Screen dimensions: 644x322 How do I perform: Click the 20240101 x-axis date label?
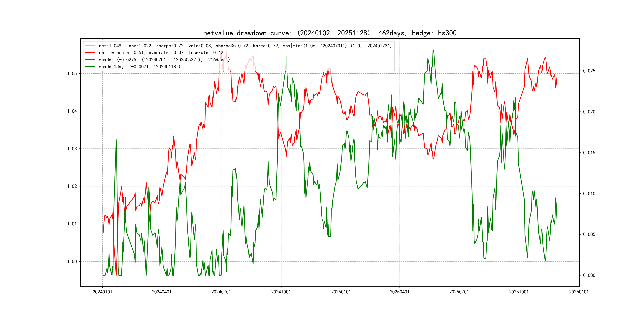click(x=102, y=292)
